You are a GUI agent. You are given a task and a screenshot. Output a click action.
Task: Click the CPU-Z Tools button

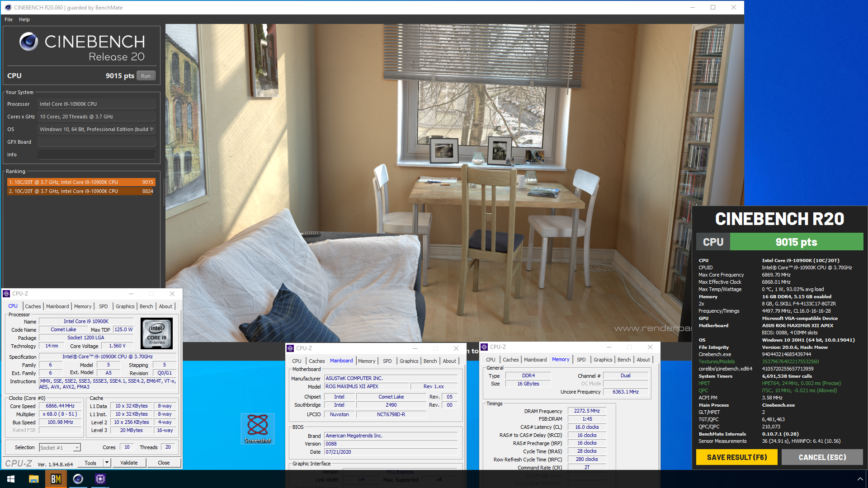coord(90,463)
